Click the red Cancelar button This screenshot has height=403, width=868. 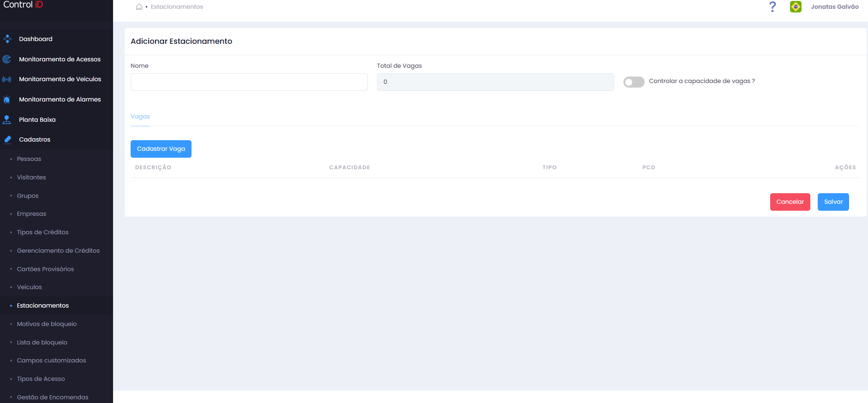click(x=790, y=202)
